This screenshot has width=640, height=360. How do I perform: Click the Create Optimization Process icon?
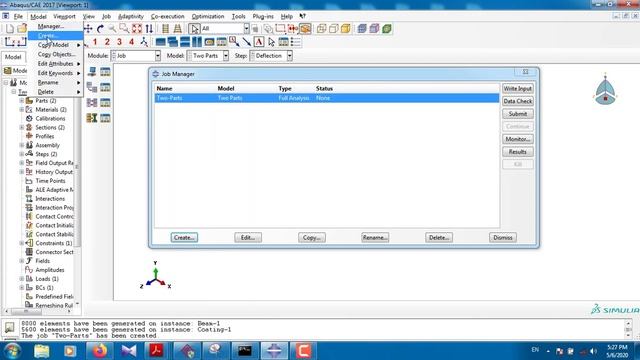click(92, 118)
